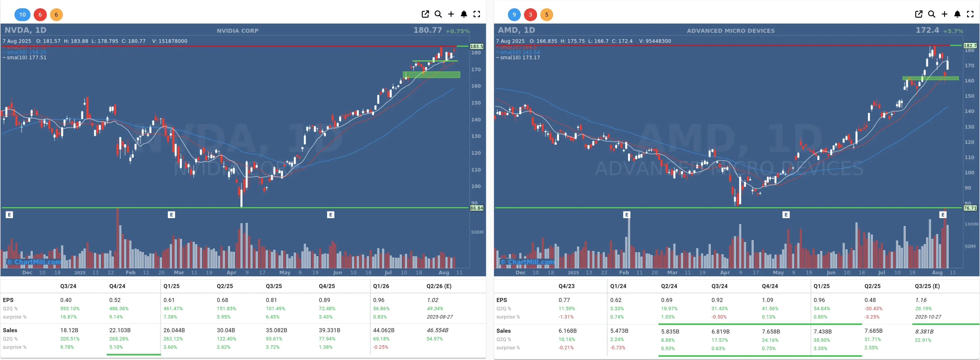Set an alert with NVDA bell icon
The width and height of the screenshot is (980, 360).
464,14
